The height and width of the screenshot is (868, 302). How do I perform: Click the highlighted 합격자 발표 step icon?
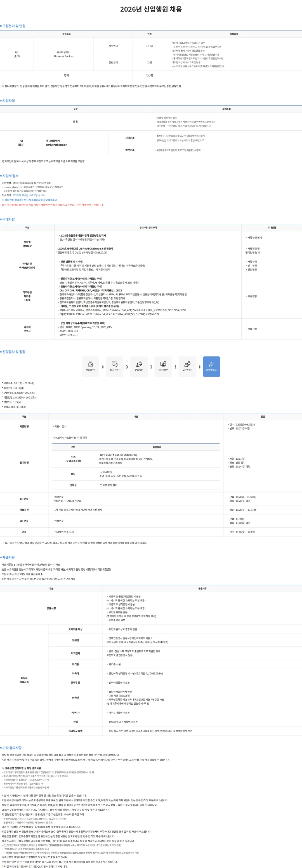click(211, 366)
